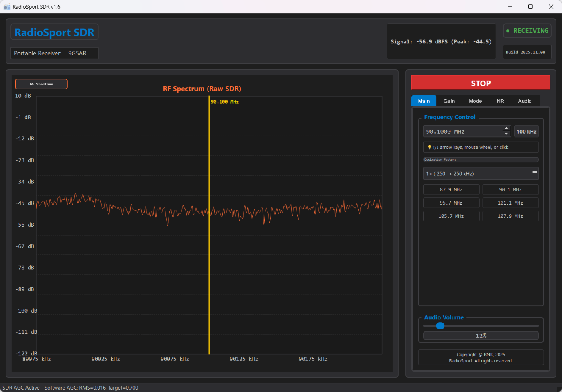Viewport: 562px width, 392px height.
Task: Click the -45 dB axis label
Action: pyautogui.click(x=24, y=203)
